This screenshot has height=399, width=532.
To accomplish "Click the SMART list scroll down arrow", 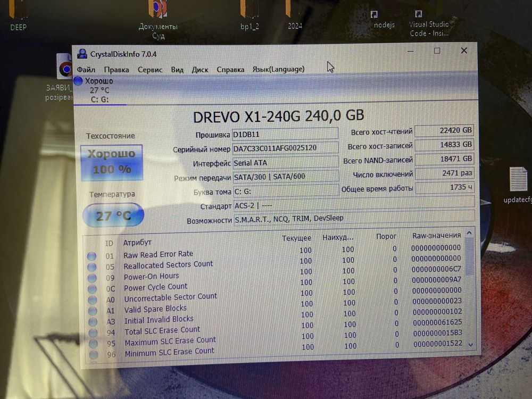I will tap(471, 345).
